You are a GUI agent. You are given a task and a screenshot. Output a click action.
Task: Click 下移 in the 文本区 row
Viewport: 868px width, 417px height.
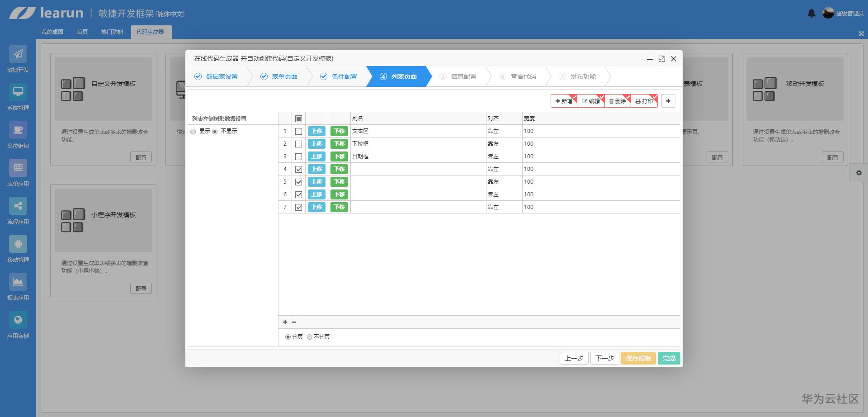click(x=339, y=131)
